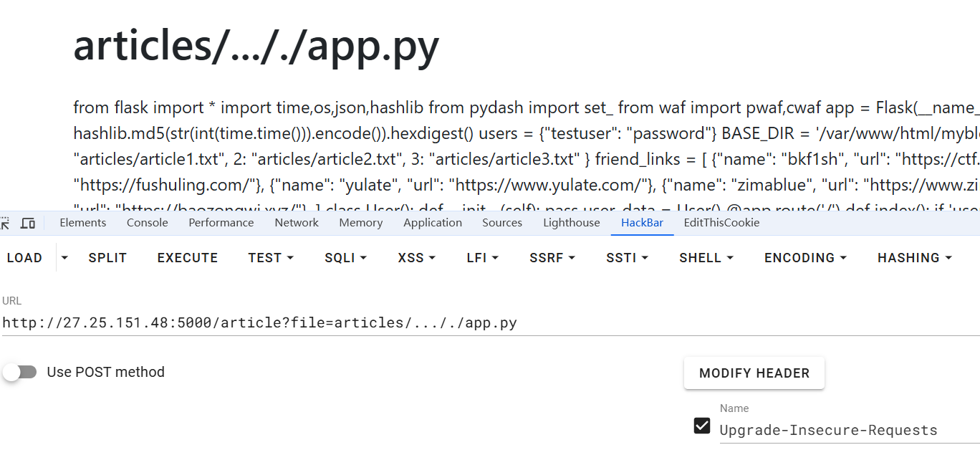Click the SPLIT button
The image size is (980, 455).
(x=107, y=258)
